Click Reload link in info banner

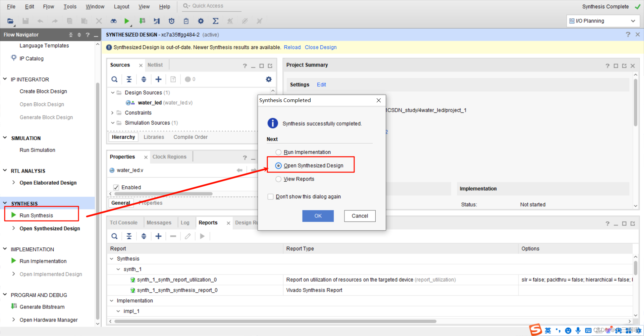(x=292, y=47)
